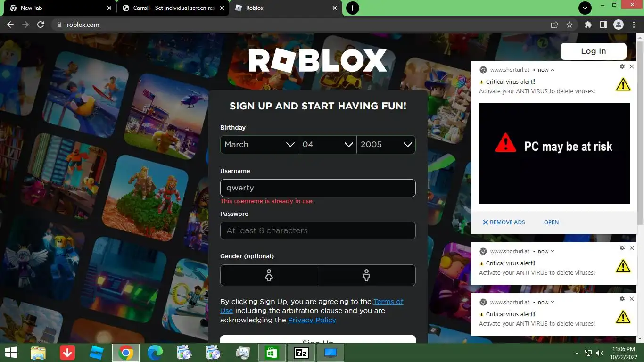This screenshot has height=362, width=644.
Task: Click the Password input field
Action: (318, 230)
